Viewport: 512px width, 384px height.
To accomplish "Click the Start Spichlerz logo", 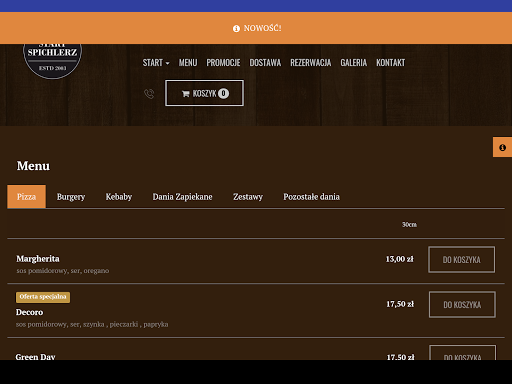I will 52,61.
